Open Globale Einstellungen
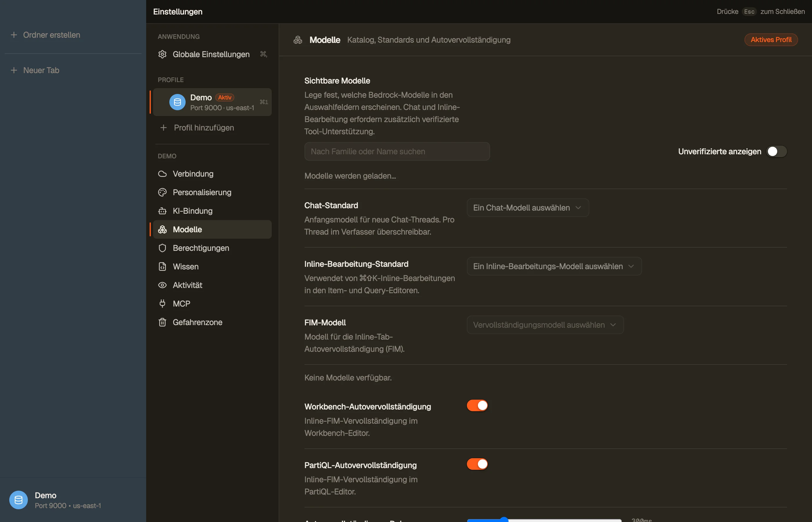Viewport: 812px width, 522px height. pyautogui.click(x=213, y=54)
